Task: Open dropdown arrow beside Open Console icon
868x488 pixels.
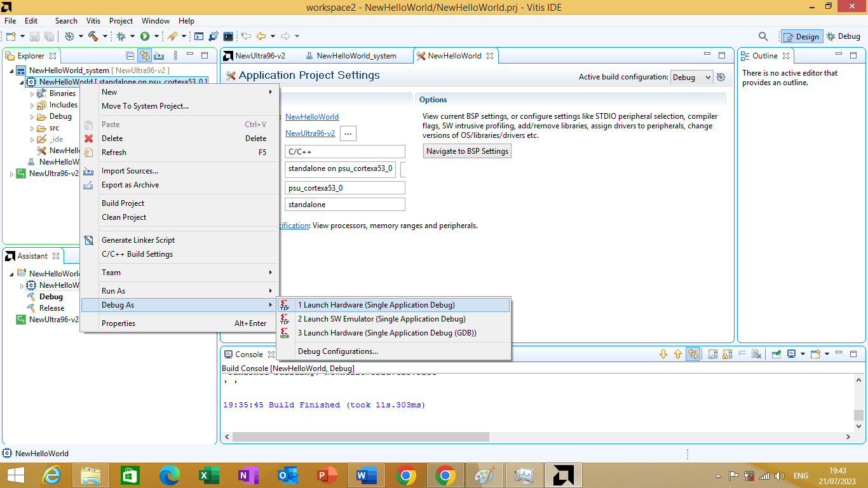Action: coord(826,354)
